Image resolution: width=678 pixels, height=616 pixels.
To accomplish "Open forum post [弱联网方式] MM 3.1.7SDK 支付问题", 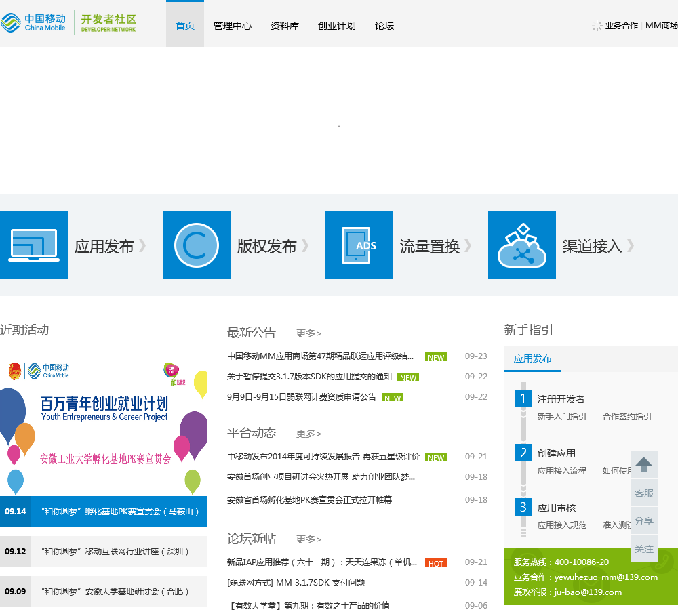I will coord(296,583).
